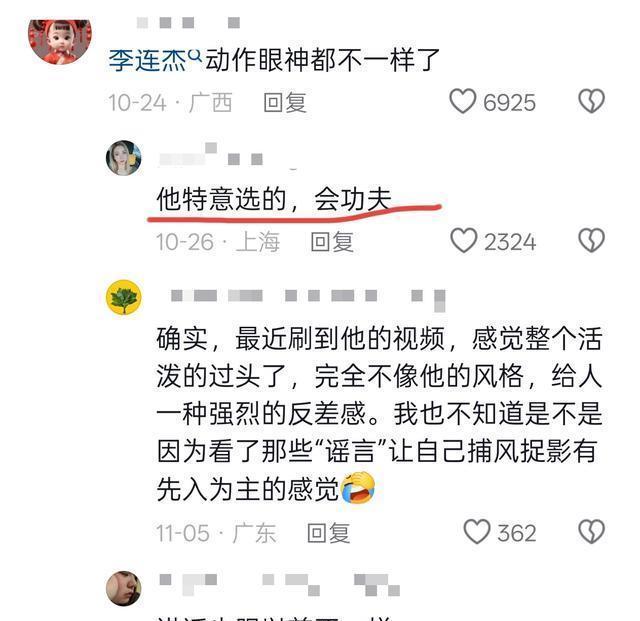Select the underlined comment 他特意选的，会功夫

(x=274, y=200)
